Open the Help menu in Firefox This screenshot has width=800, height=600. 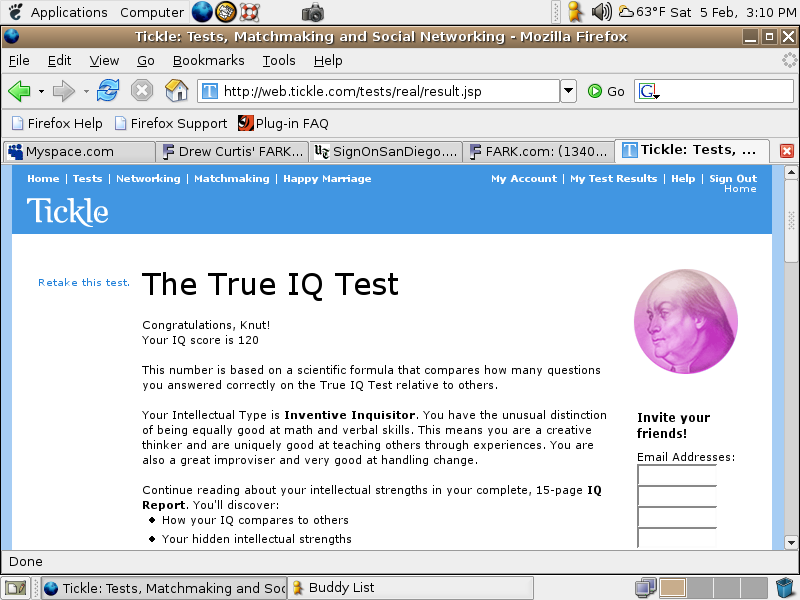328,61
